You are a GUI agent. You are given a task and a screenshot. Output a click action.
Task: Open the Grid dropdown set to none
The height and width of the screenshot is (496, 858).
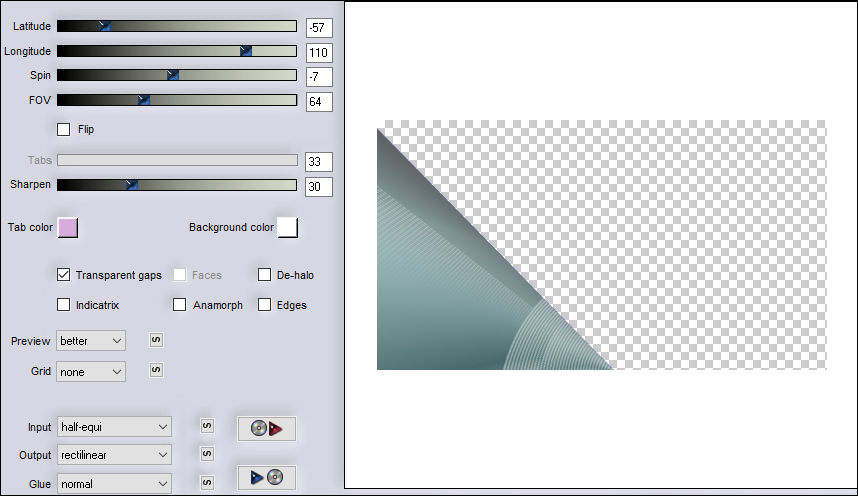[x=91, y=372]
